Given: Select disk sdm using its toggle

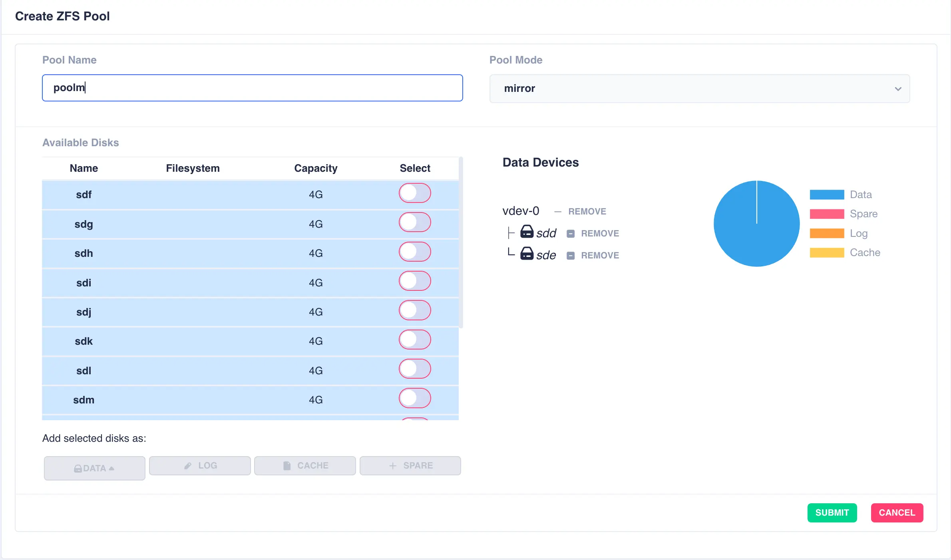Looking at the screenshot, I should [415, 398].
